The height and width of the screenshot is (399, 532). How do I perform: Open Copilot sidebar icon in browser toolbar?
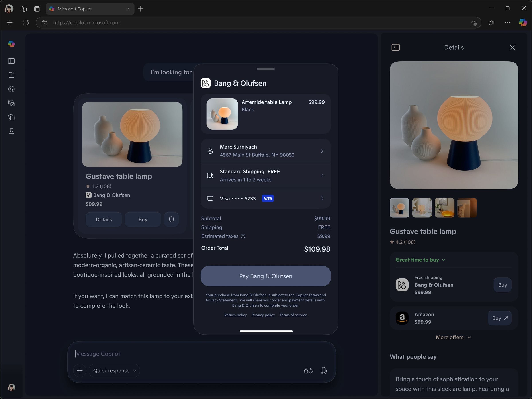[x=523, y=23]
